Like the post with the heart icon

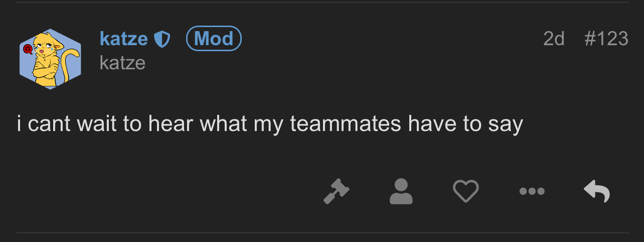coord(466,191)
